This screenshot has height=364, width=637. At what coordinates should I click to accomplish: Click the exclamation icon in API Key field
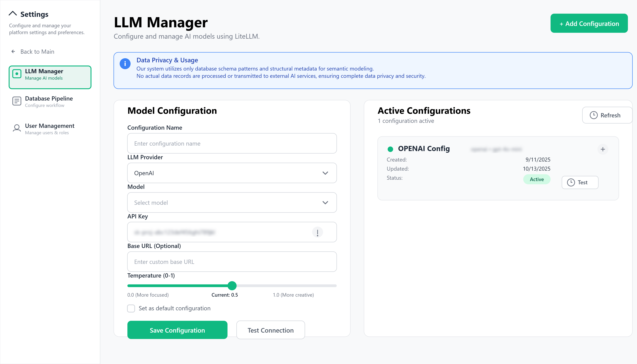point(317,232)
